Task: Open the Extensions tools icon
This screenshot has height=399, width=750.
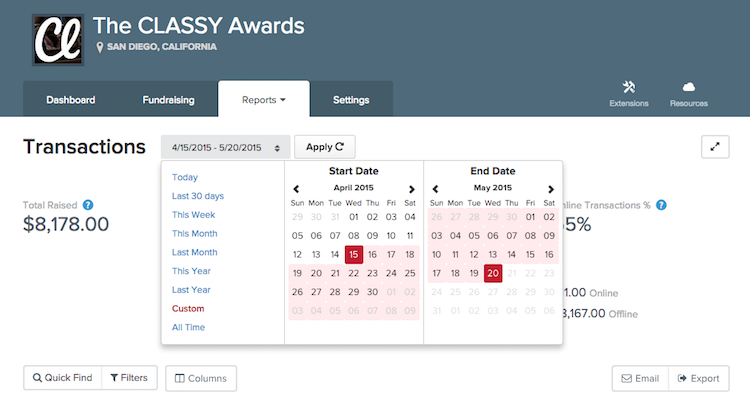Action: 629,87
